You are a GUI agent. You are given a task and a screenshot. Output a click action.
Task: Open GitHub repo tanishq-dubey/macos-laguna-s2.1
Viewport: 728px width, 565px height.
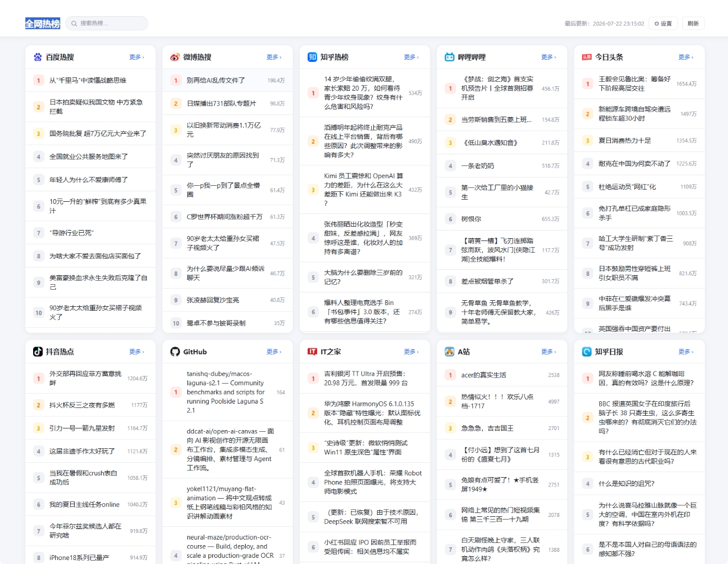(x=228, y=392)
